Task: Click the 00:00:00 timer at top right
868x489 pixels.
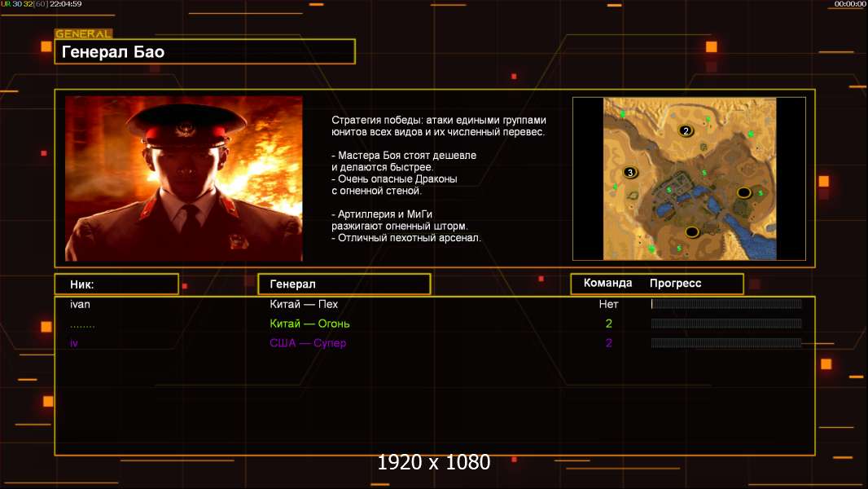Action: pyautogui.click(x=850, y=4)
